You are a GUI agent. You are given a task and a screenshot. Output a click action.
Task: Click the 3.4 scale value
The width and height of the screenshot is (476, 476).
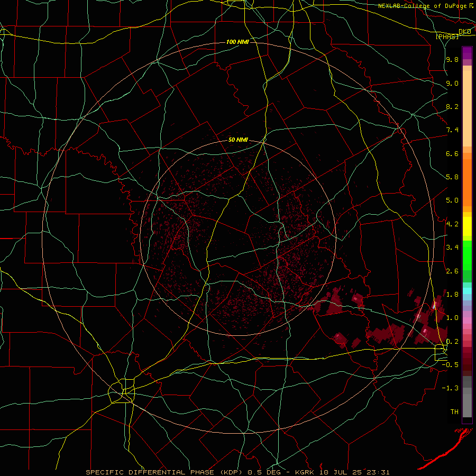tap(452, 248)
